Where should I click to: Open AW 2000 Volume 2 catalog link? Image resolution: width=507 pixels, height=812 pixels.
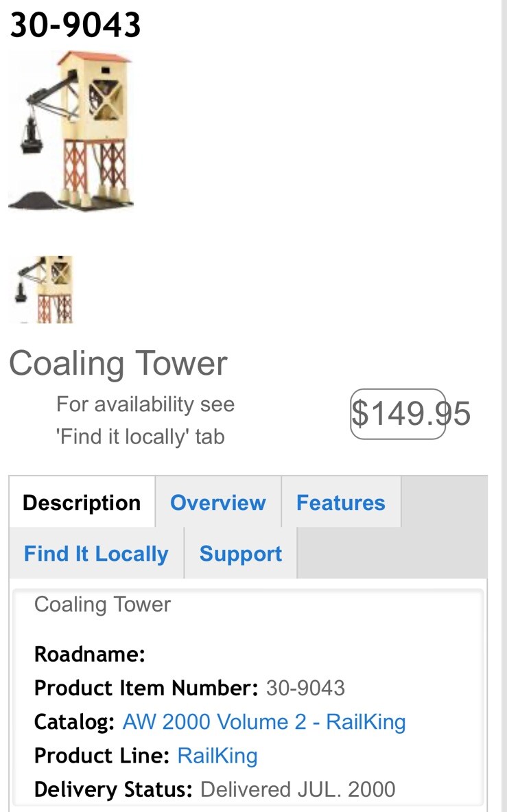point(264,722)
